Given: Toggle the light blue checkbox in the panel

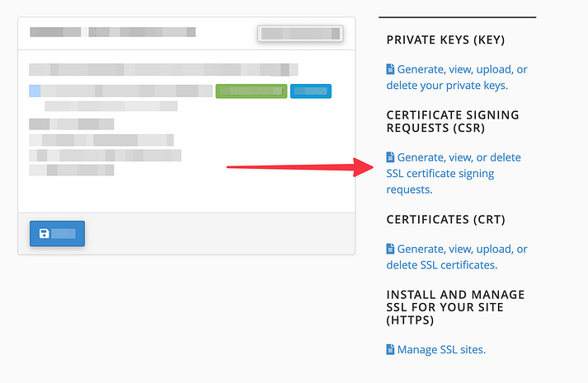Looking at the screenshot, I should [x=35, y=91].
